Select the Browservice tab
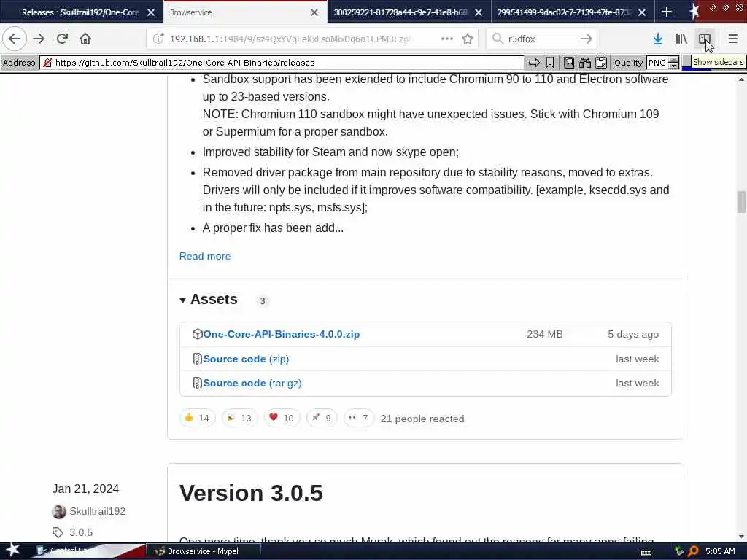 pos(239,12)
